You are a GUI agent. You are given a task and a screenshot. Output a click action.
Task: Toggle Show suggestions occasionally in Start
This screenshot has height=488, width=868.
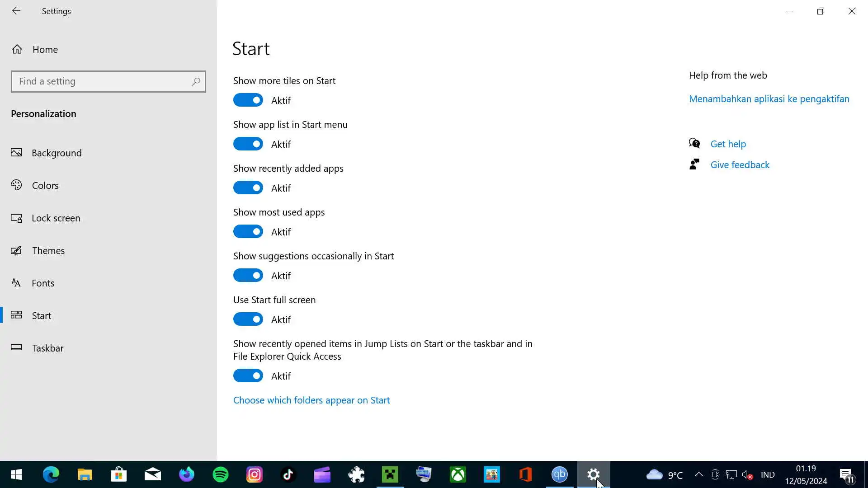click(x=248, y=275)
